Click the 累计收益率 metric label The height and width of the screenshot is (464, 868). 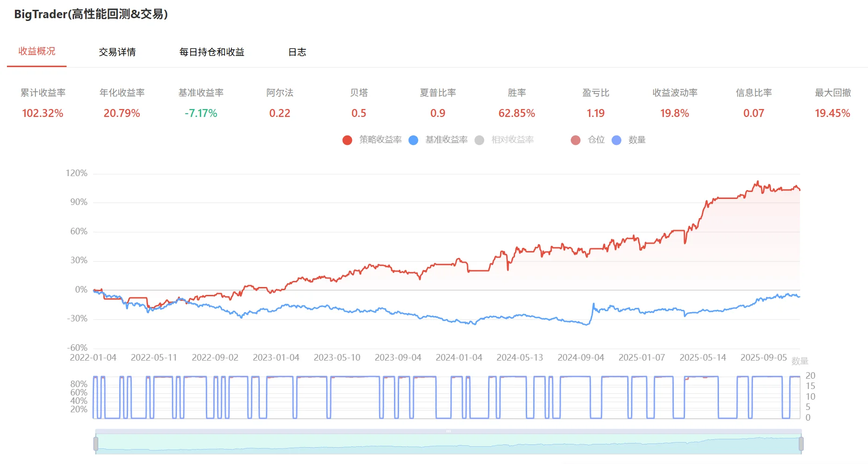point(43,93)
